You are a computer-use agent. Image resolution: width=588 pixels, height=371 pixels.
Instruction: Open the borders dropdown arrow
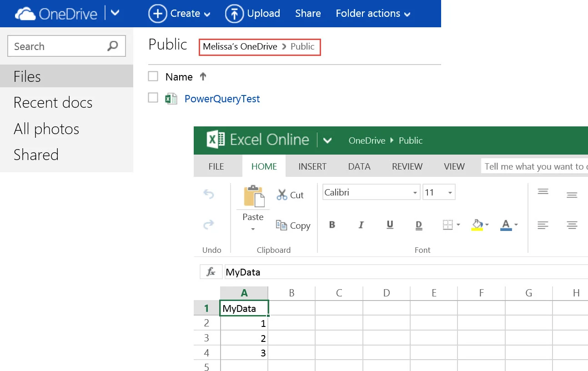[458, 225]
